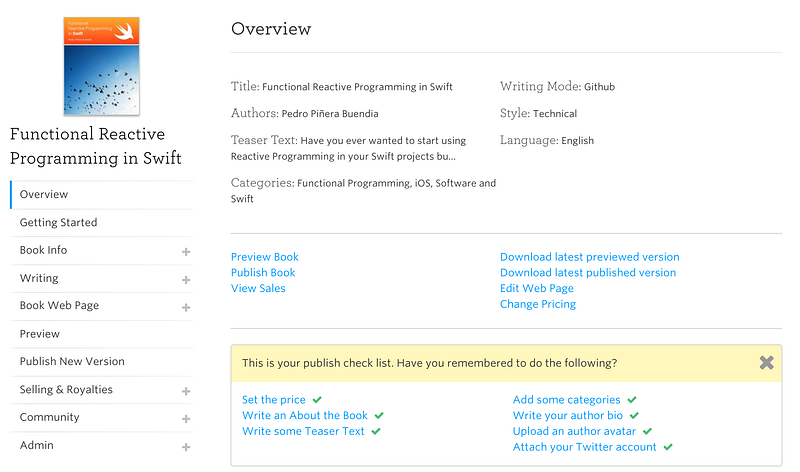The height and width of the screenshot is (472, 800).
Task: Dismiss the publish checklist with the X icon
Action: [766, 363]
